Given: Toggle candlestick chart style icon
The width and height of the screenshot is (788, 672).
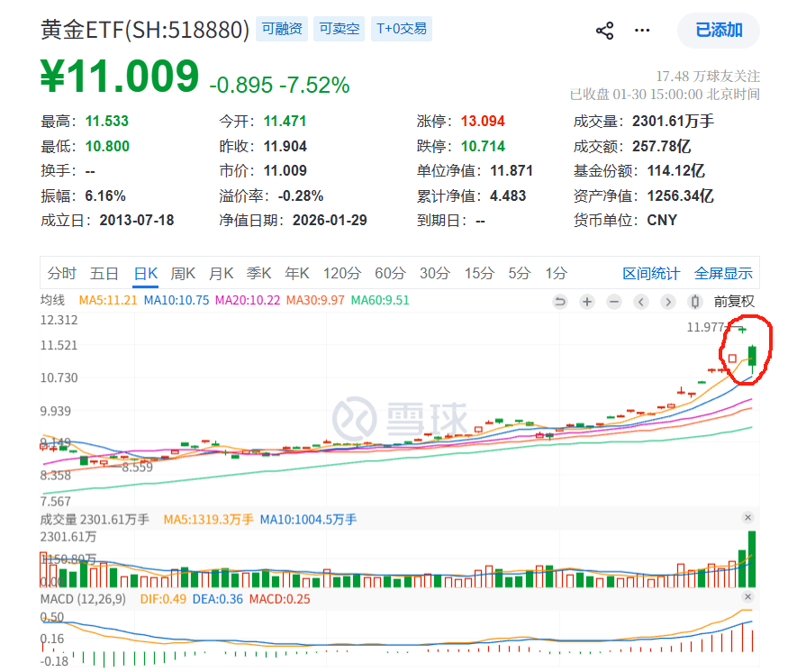Looking at the screenshot, I should click(694, 302).
